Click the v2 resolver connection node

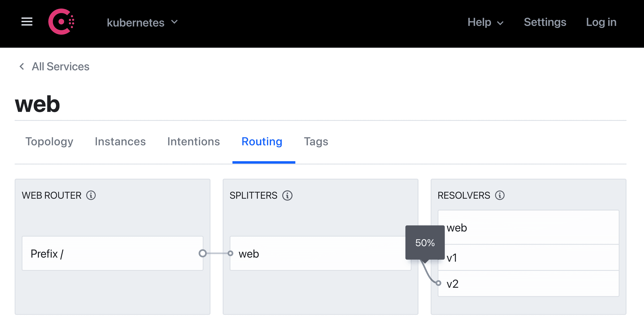(x=438, y=283)
